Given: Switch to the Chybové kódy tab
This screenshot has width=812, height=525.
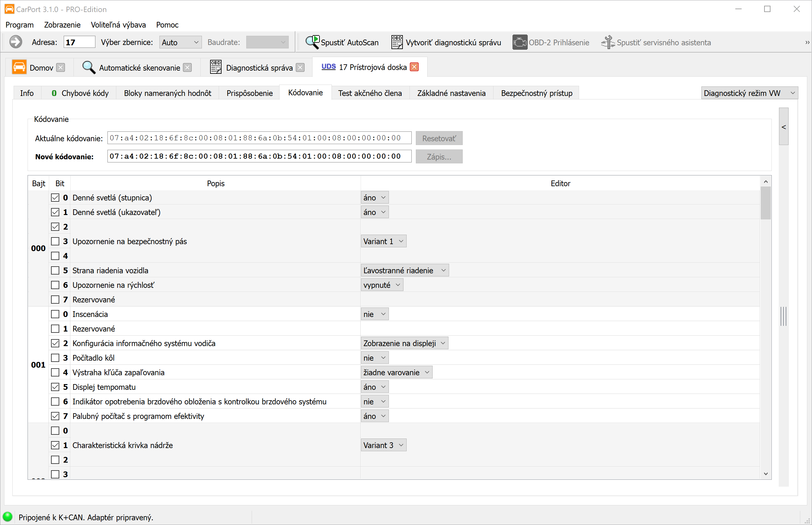Looking at the screenshot, I should [80, 93].
